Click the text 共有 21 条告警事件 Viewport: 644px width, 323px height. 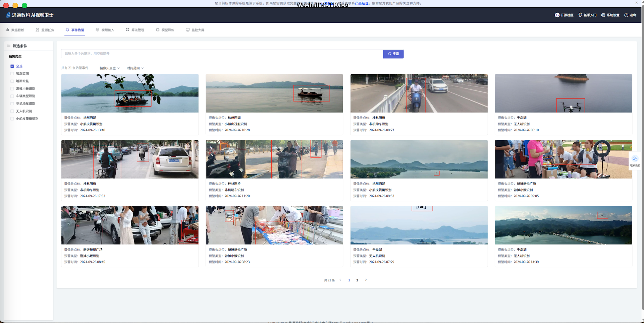tap(75, 68)
